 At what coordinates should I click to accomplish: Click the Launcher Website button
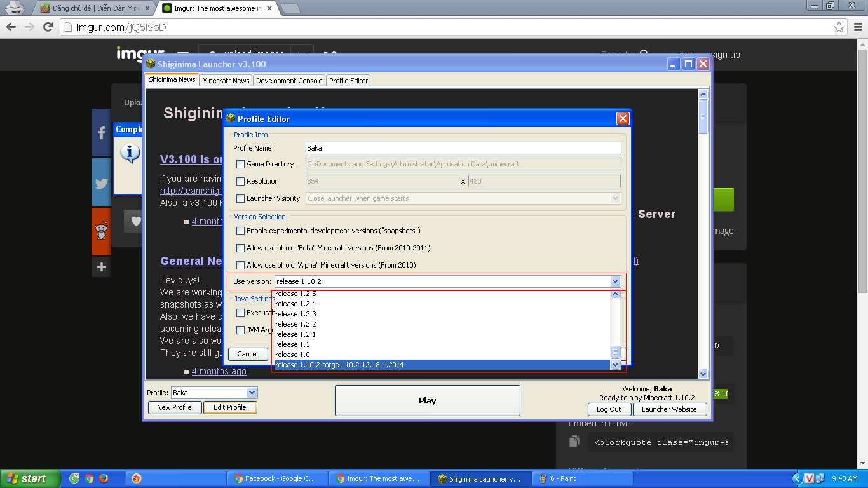pyautogui.click(x=669, y=409)
